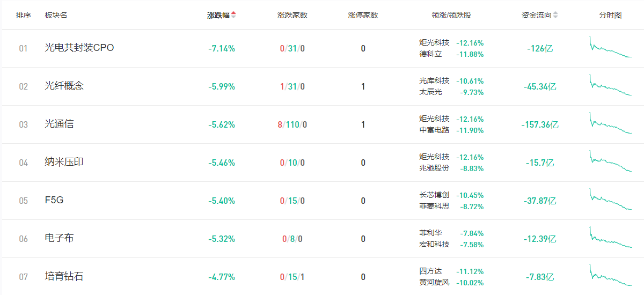Select the 光通信 sector name
The image size is (644, 295).
59,124
